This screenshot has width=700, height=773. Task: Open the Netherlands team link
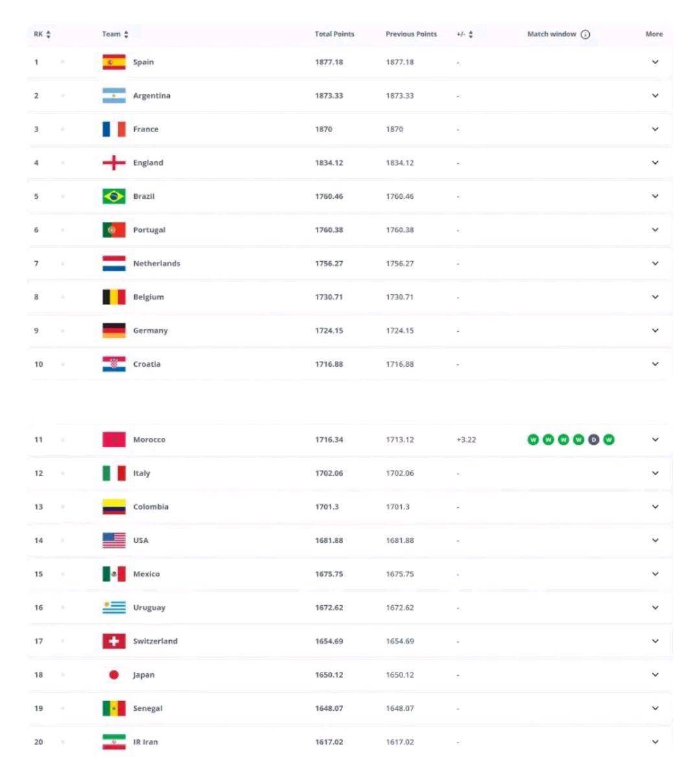pos(156,264)
